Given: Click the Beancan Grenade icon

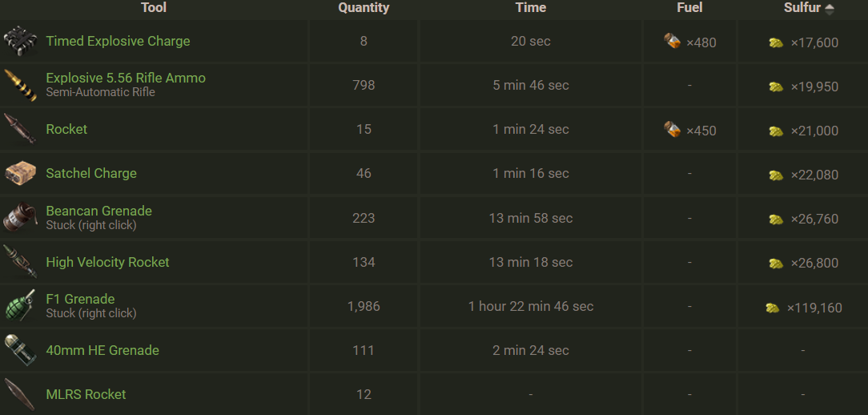Looking at the screenshot, I should click(19, 218).
